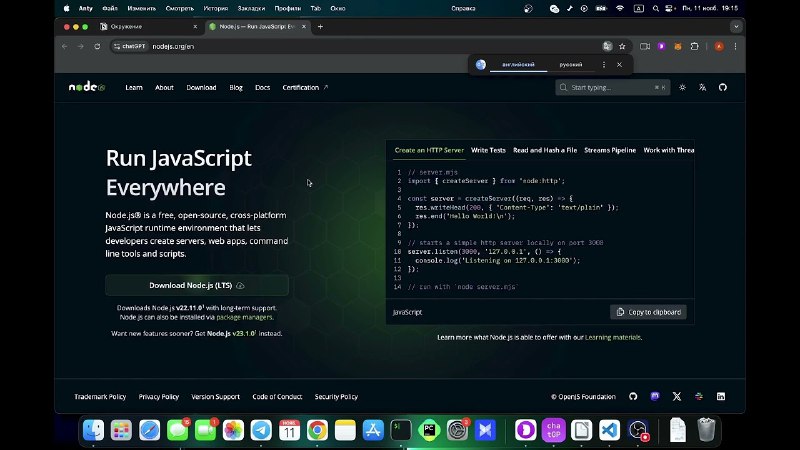
Task: Open the footer Slack icon
Action: pyautogui.click(x=699, y=396)
